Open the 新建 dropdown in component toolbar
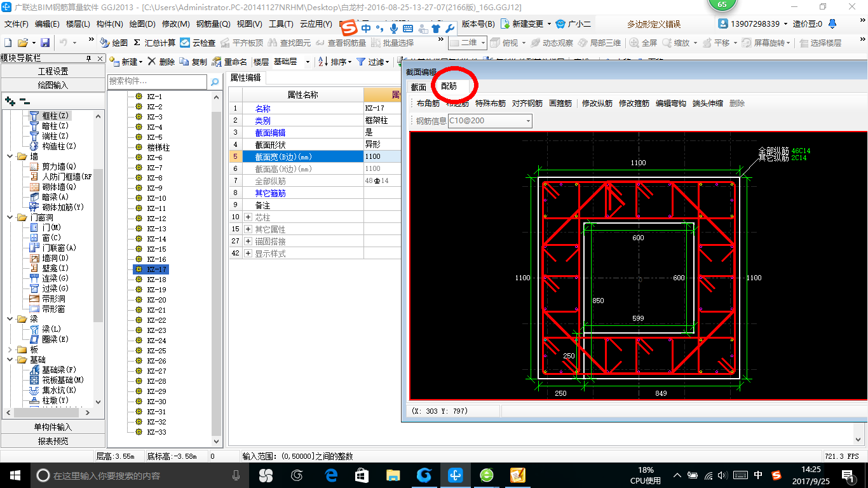 click(x=140, y=62)
